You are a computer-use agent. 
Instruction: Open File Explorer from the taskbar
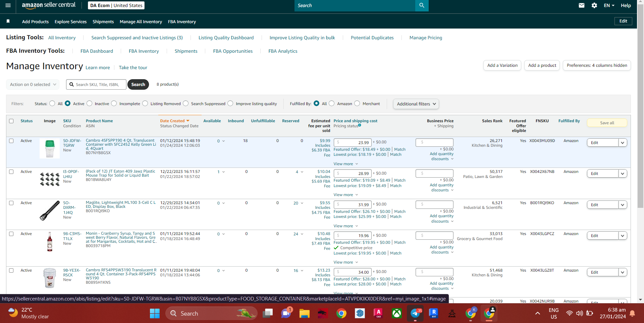click(304, 314)
